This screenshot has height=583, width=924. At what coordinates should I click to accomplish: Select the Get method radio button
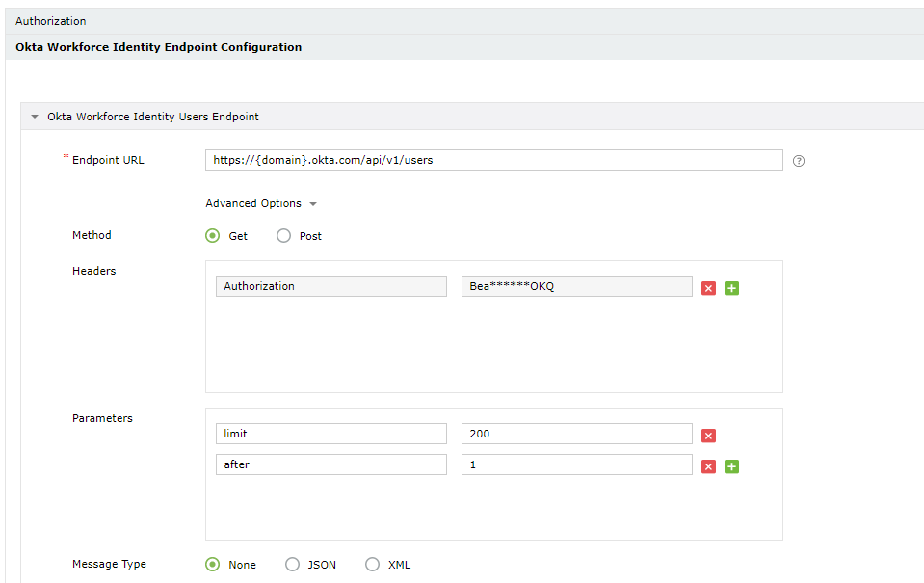tap(213, 236)
